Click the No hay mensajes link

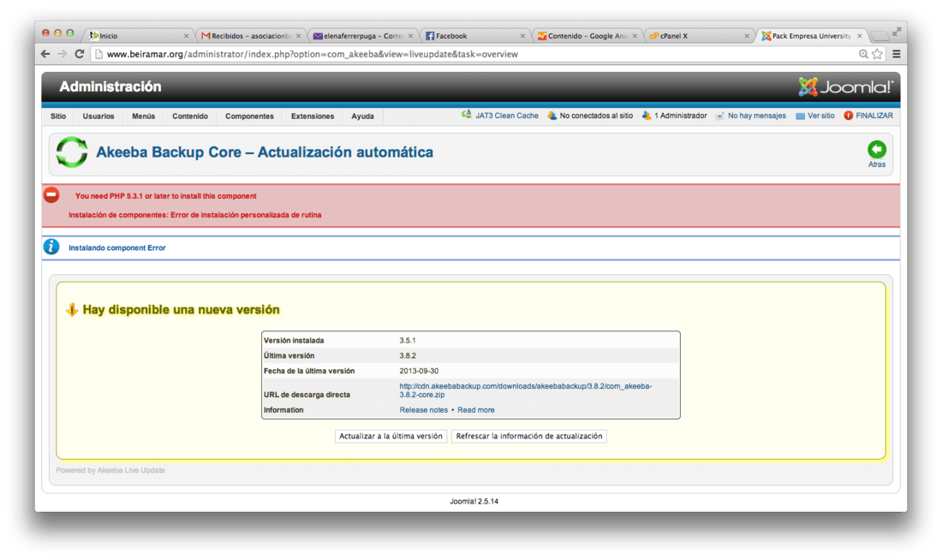point(757,116)
